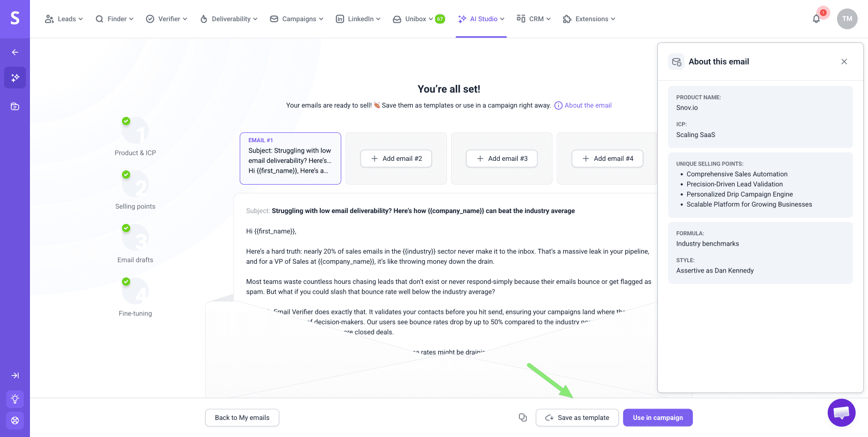Click the notification bell icon
This screenshot has height=437, width=868.
tap(816, 19)
